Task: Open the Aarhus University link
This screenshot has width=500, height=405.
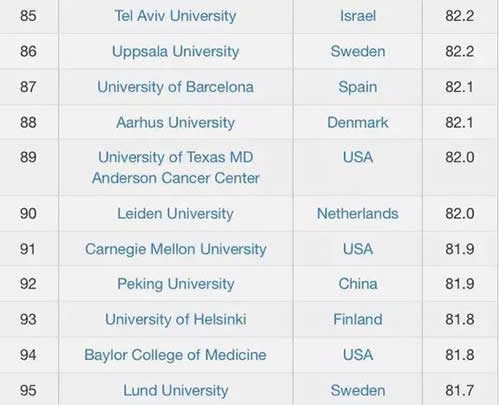Action: 175,123
